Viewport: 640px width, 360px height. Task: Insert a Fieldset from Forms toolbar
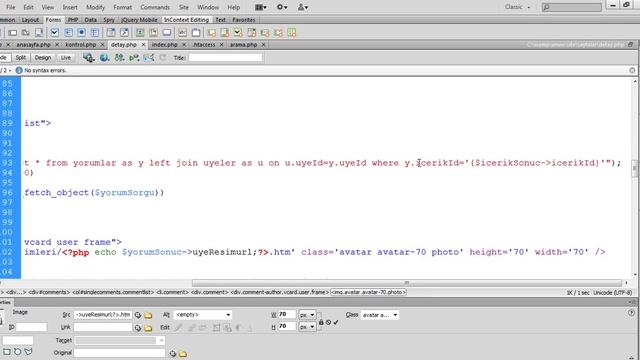tap(196, 33)
